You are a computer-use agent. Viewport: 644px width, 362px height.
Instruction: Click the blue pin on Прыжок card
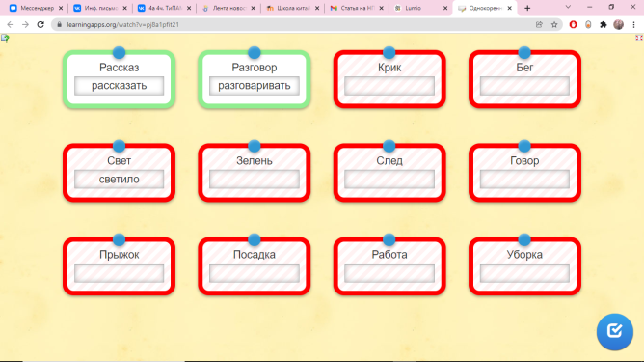pos(120,239)
